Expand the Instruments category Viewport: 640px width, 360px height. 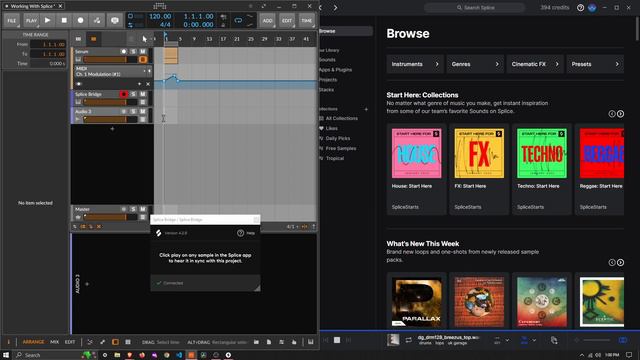coord(415,64)
